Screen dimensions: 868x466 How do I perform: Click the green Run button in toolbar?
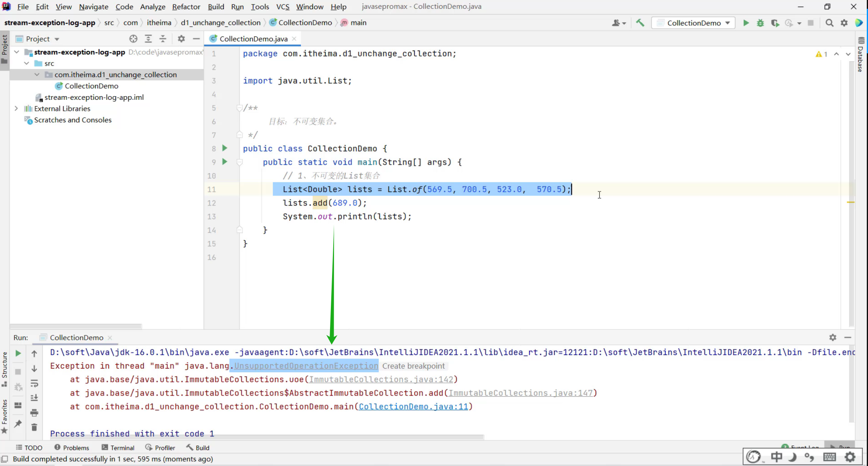pyautogui.click(x=746, y=23)
